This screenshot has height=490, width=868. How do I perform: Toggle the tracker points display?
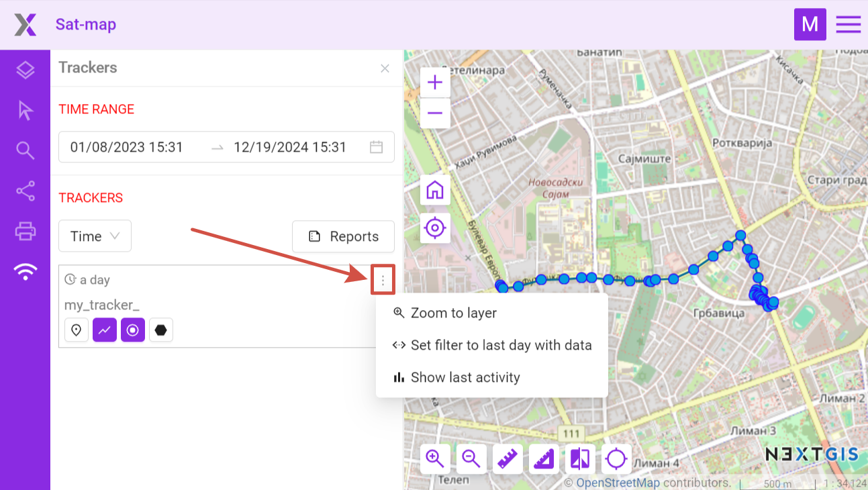(133, 330)
